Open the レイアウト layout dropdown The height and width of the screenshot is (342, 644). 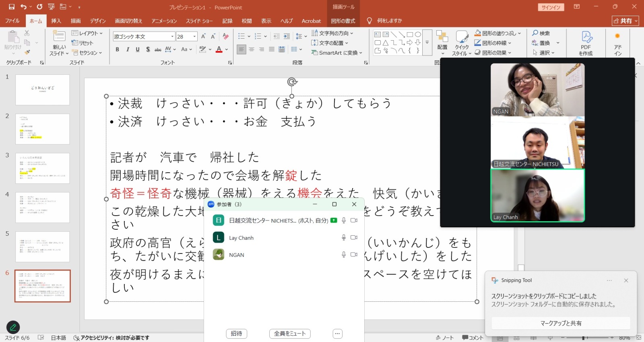[x=87, y=33]
